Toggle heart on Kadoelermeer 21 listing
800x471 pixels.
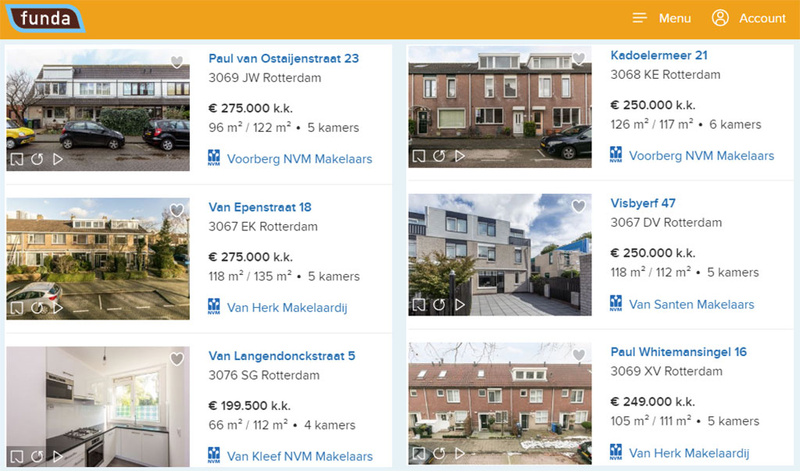click(x=578, y=59)
